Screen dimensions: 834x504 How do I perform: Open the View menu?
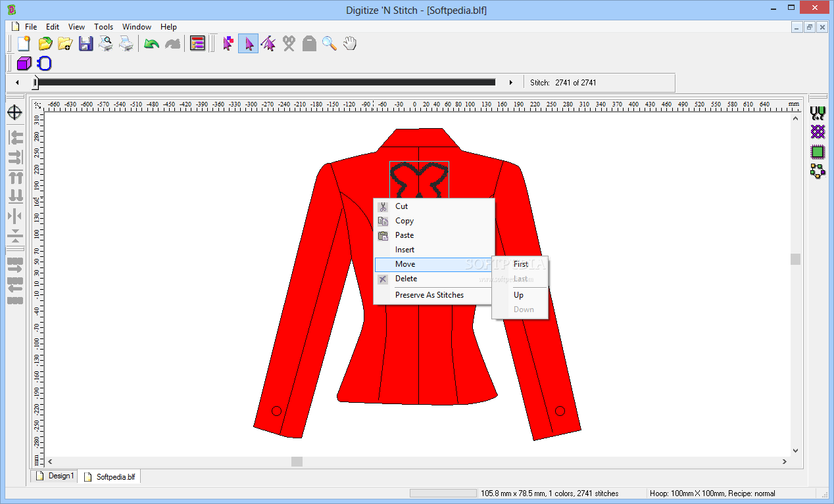(x=77, y=27)
